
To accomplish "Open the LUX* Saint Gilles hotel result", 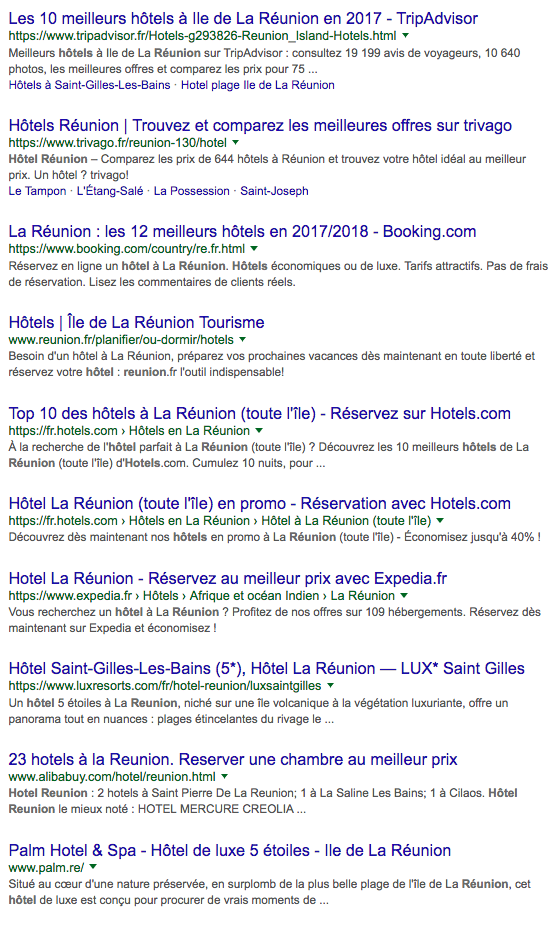I will pos(267,669).
